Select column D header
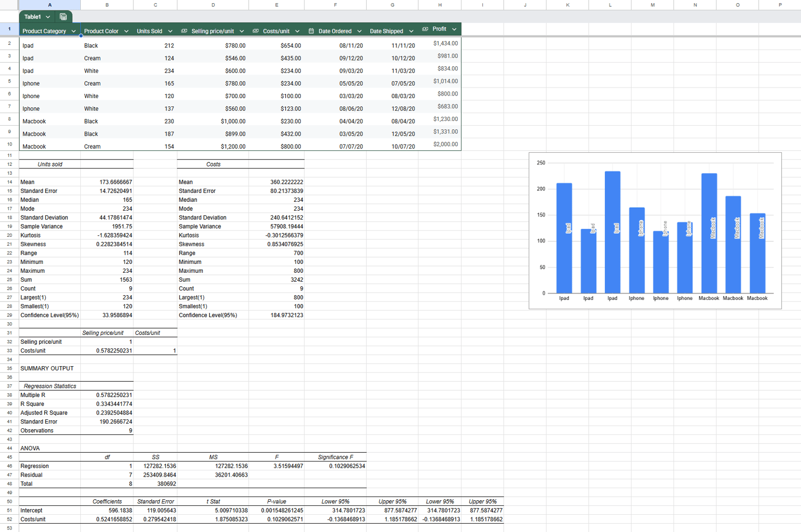This screenshot has width=801, height=532. pos(213,5)
